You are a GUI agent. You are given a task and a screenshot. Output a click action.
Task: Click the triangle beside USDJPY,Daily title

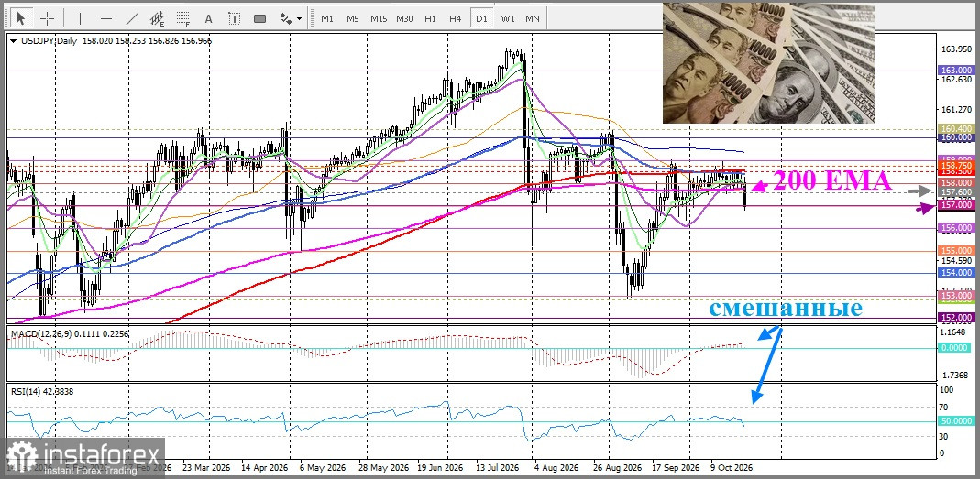tap(14, 40)
